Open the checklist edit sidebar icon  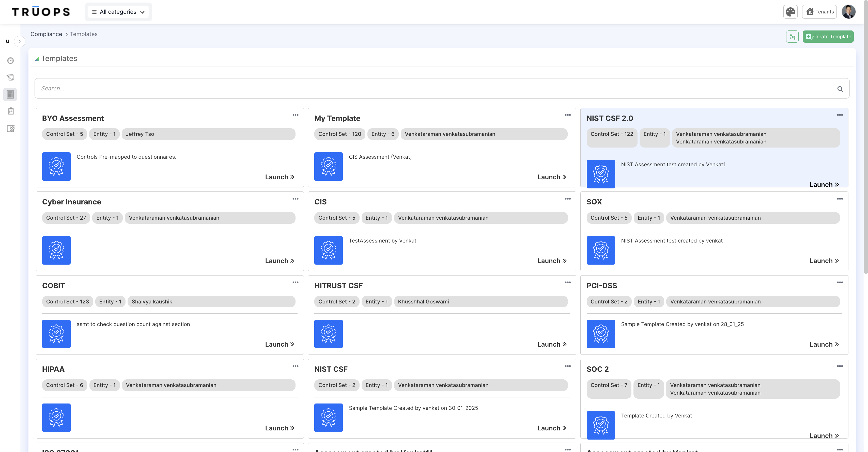10,128
